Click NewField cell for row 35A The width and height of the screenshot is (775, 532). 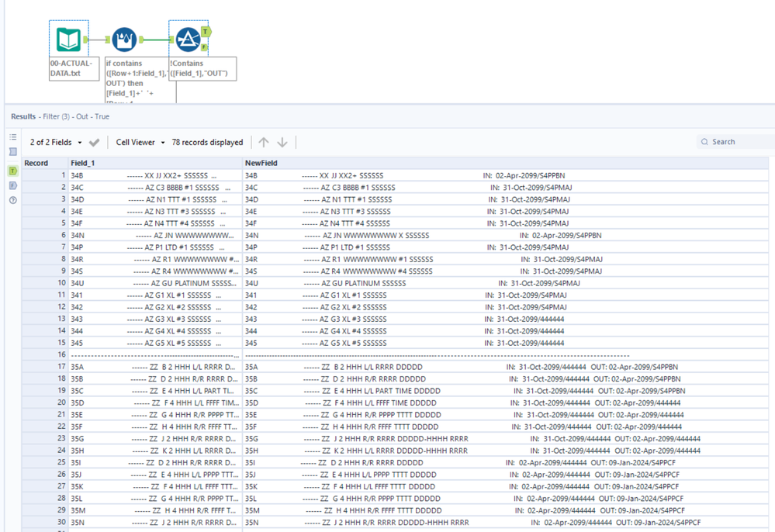[x=506, y=367]
